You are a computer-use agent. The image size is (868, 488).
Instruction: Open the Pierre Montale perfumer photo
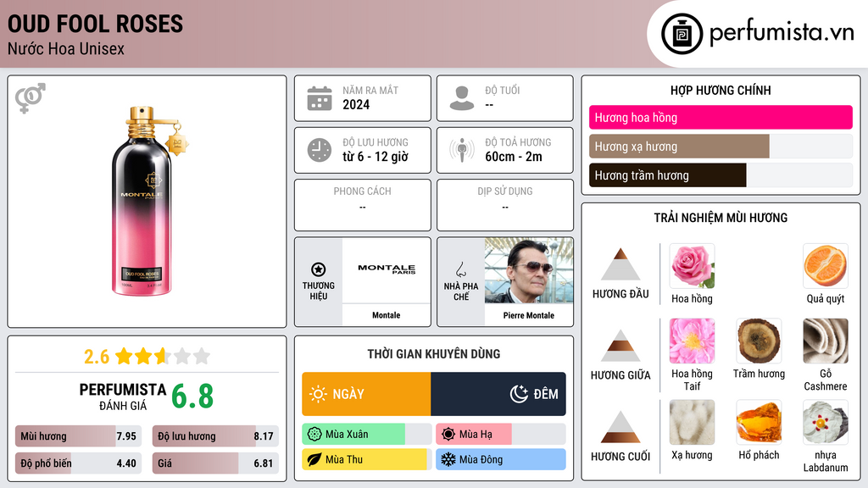pos(529,270)
